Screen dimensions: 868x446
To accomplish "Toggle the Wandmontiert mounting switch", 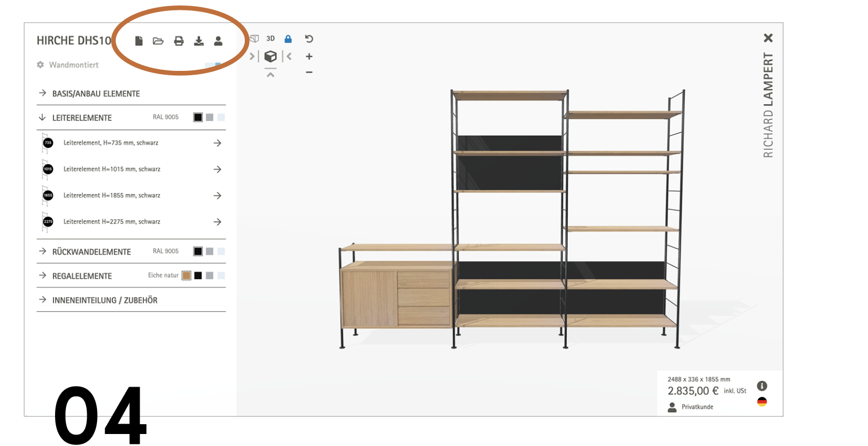I will pyautogui.click(x=213, y=65).
